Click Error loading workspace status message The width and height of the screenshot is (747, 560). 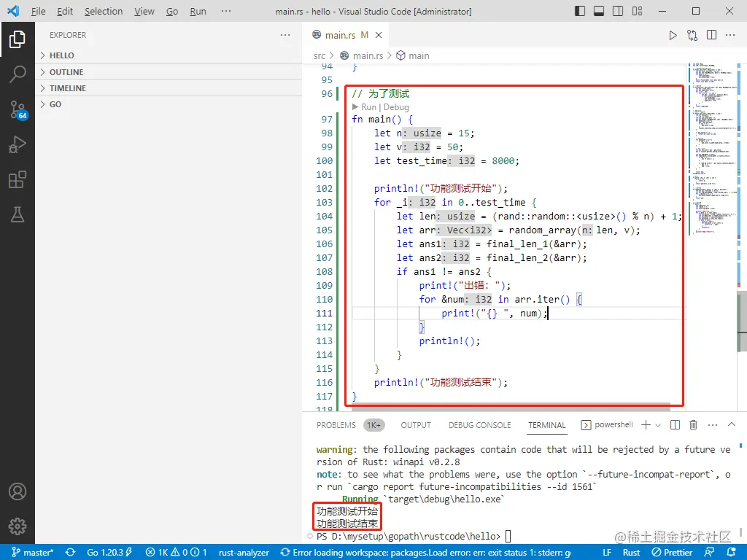pyautogui.click(x=426, y=553)
